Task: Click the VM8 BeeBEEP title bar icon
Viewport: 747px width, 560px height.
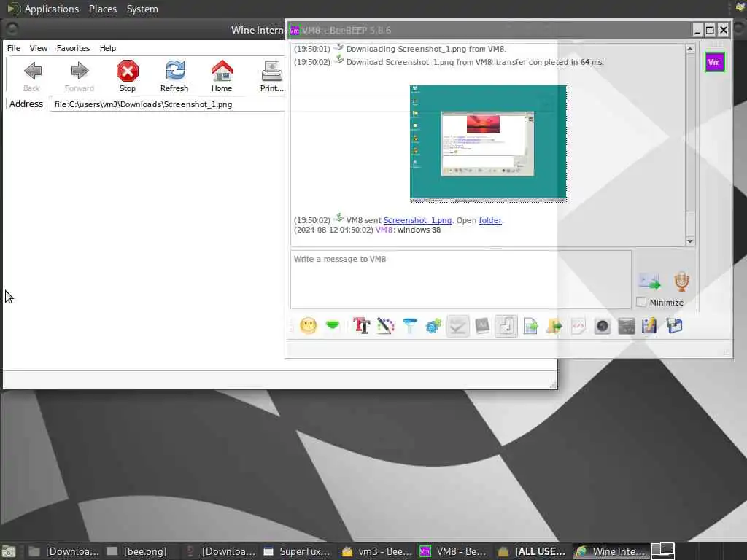Action: 295,31
